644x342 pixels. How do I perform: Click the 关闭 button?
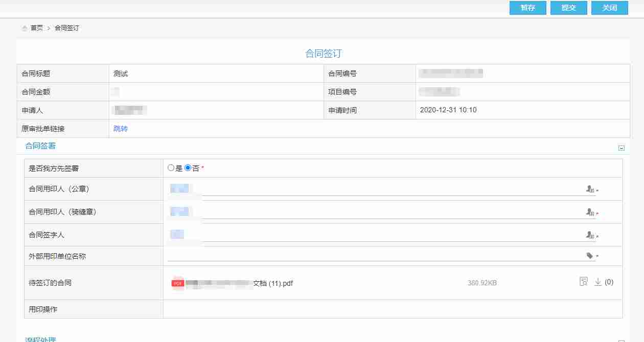(609, 8)
